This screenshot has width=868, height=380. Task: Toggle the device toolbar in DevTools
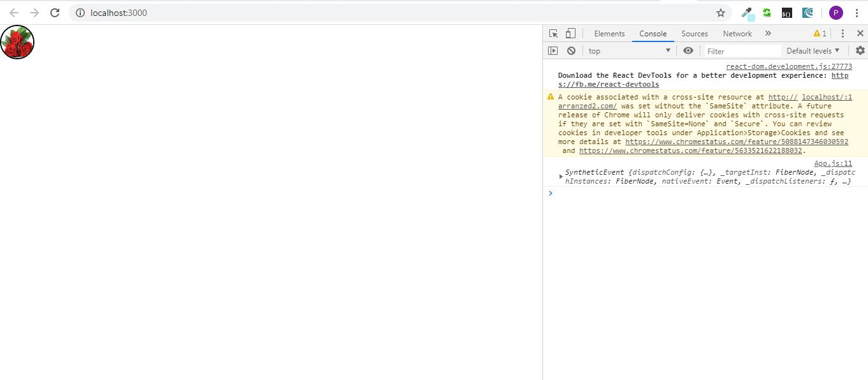coord(569,33)
